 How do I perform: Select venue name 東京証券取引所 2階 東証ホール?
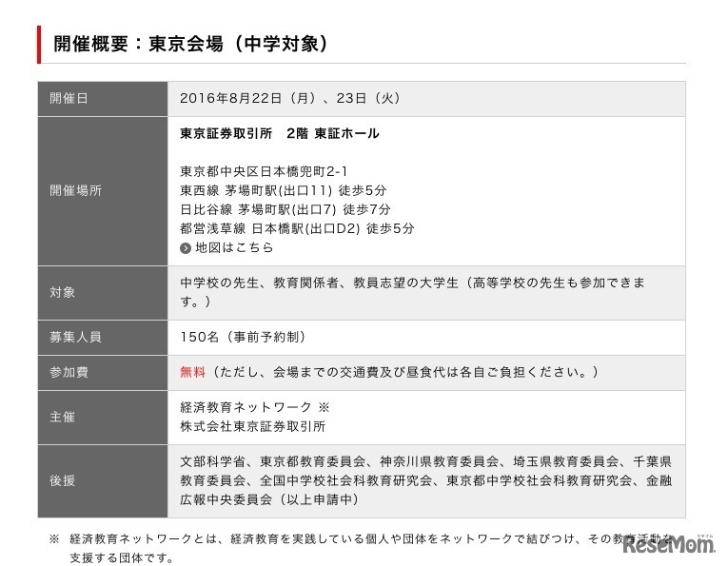280,133
